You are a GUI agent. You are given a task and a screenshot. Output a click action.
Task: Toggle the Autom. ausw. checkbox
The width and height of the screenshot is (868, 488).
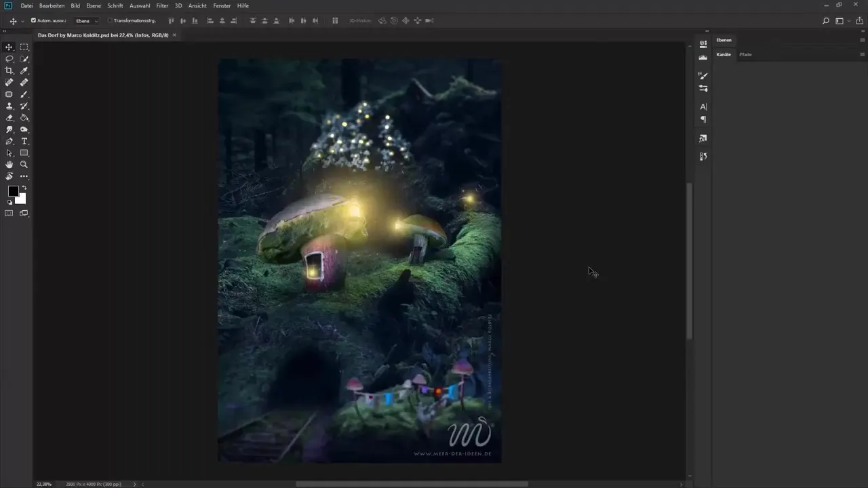pos(34,20)
